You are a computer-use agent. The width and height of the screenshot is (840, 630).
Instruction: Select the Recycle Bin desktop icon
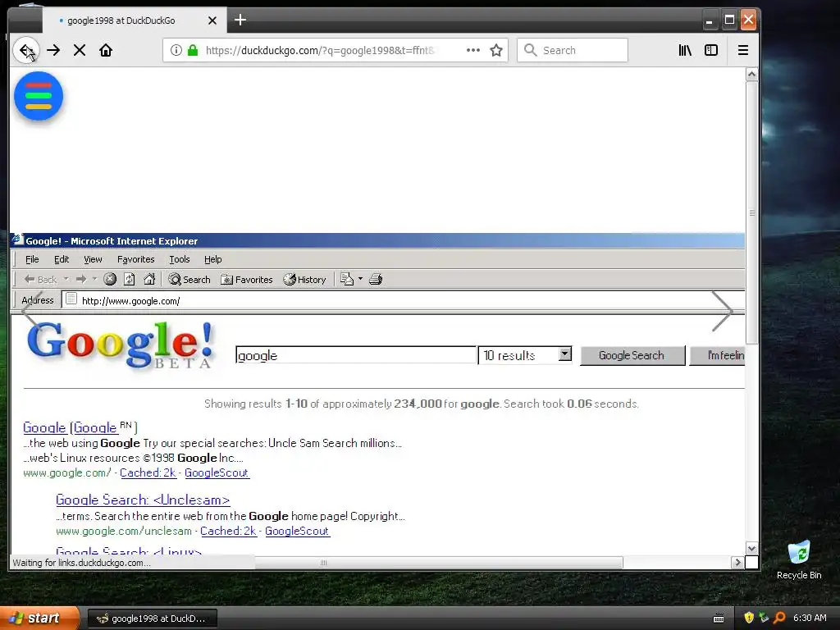pos(799,559)
